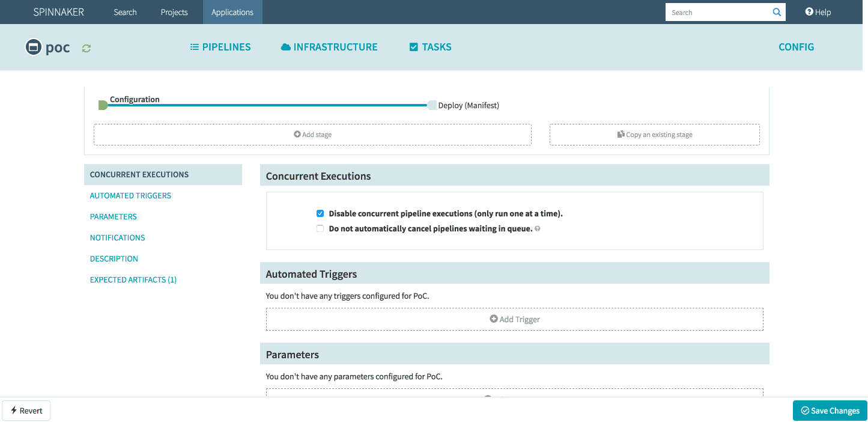Screen dimensions: 868x422
Task: Go to the Tasks tab
Action: pyautogui.click(x=430, y=47)
